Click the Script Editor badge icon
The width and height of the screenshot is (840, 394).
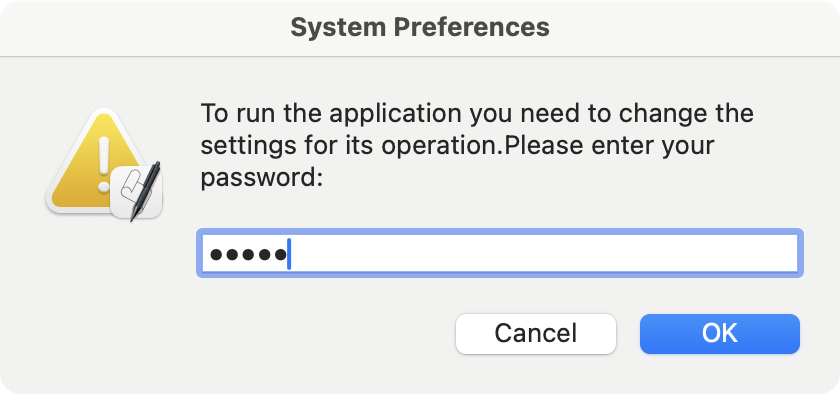click(137, 191)
